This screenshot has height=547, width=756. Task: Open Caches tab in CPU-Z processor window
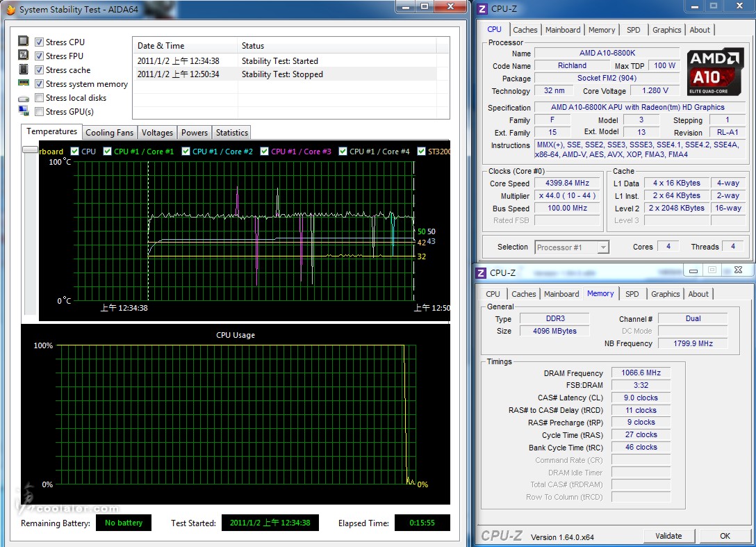click(x=525, y=30)
